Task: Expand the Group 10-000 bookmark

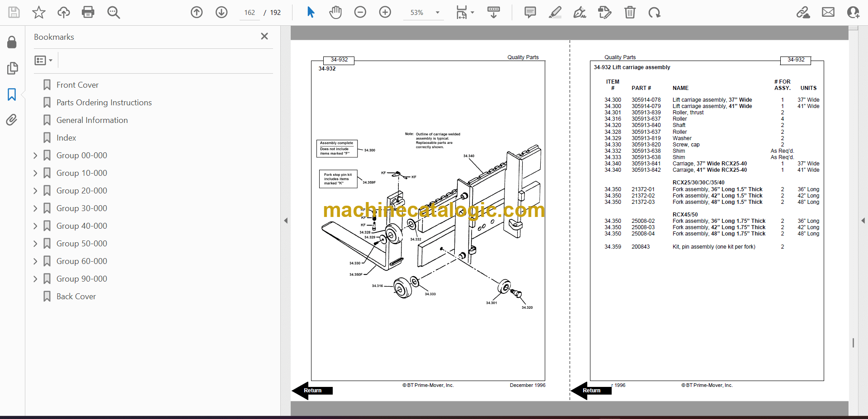Action: pos(35,173)
